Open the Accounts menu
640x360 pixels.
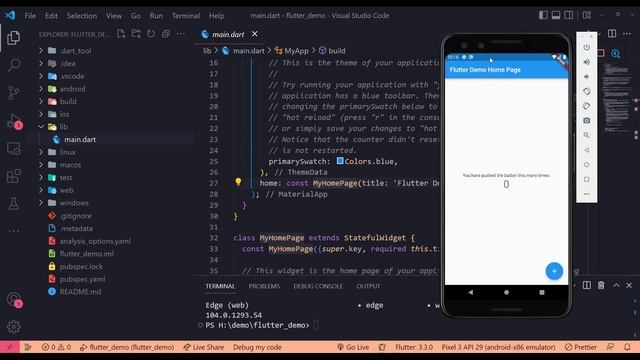tap(14, 300)
